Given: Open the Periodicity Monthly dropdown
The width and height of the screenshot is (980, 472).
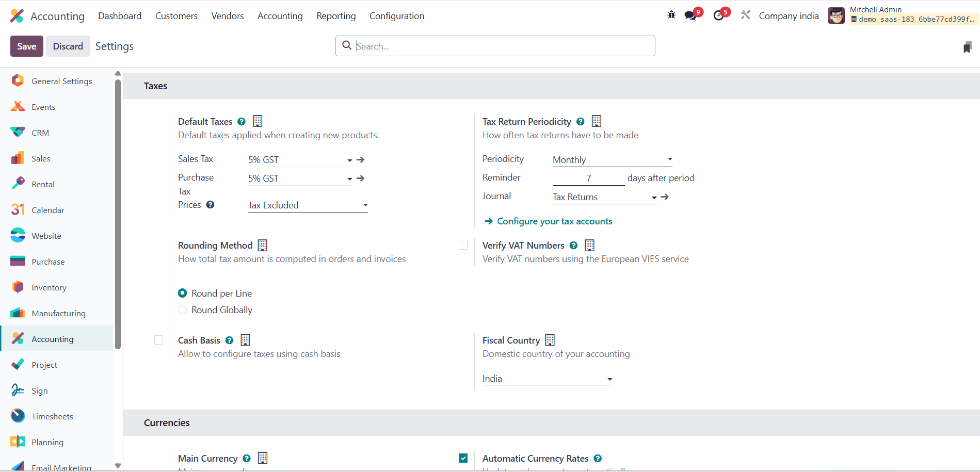Looking at the screenshot, I should coord(612,160).
